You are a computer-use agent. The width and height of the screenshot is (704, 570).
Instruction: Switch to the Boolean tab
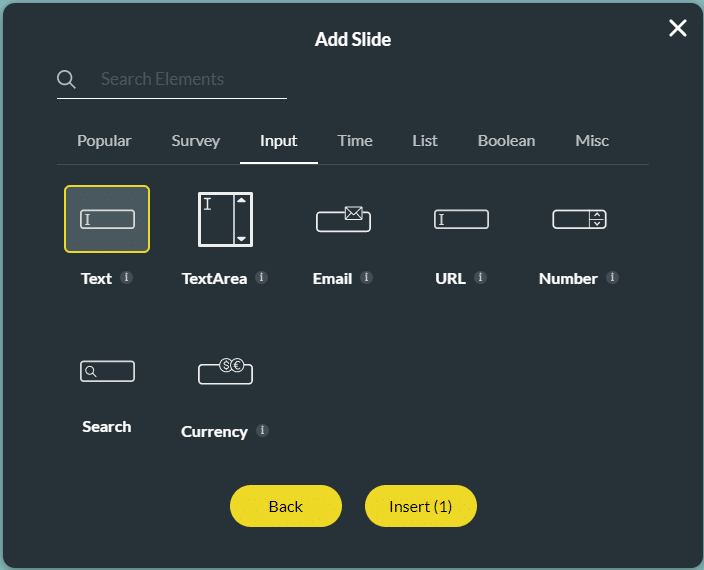506,141
